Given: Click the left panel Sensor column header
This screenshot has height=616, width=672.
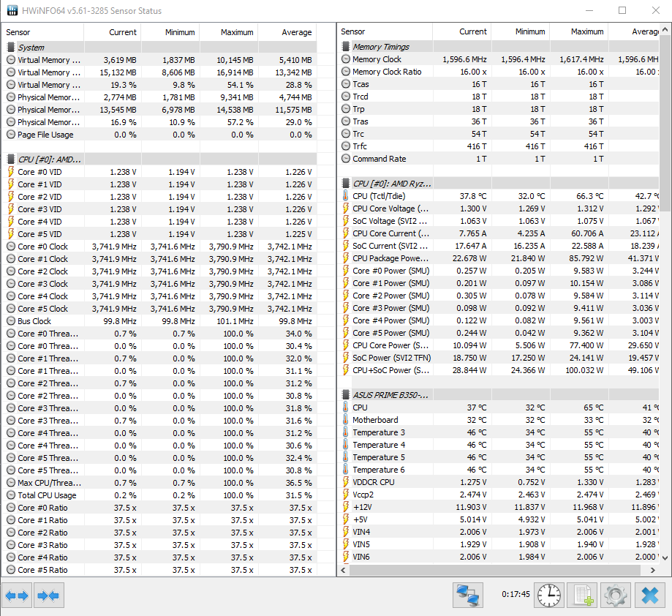Looking at the screenshot, I should 43,32.
